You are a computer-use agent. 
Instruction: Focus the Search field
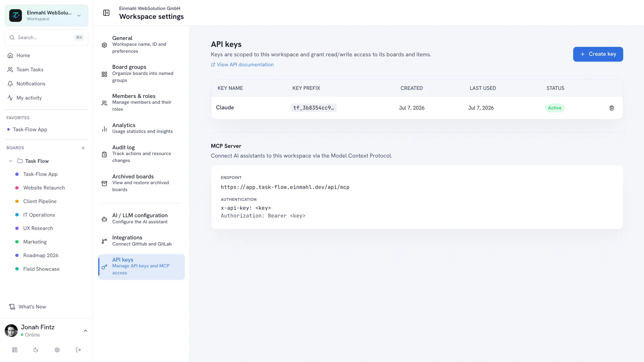[x=46, y=37]
